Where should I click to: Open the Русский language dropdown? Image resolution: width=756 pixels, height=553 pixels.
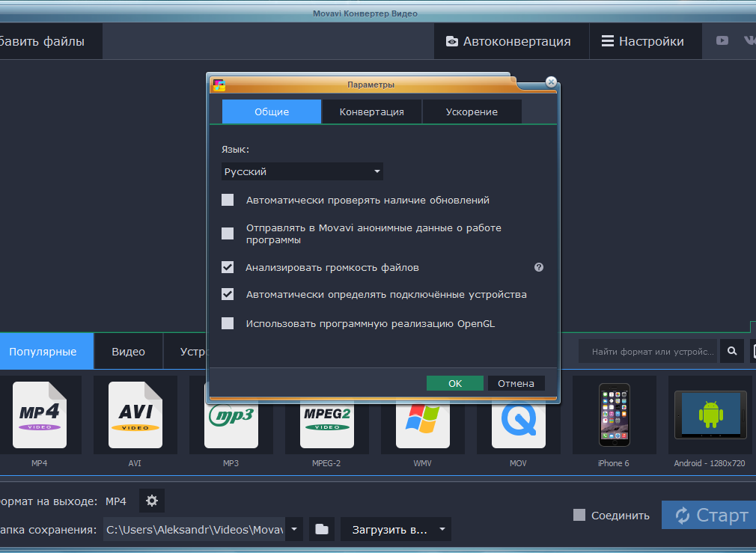point(302,171)
